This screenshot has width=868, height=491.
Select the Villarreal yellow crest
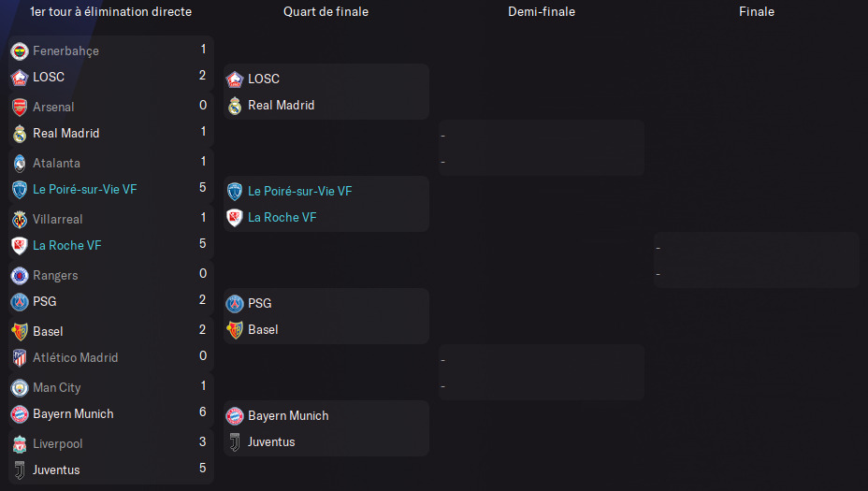coord(20,219)
